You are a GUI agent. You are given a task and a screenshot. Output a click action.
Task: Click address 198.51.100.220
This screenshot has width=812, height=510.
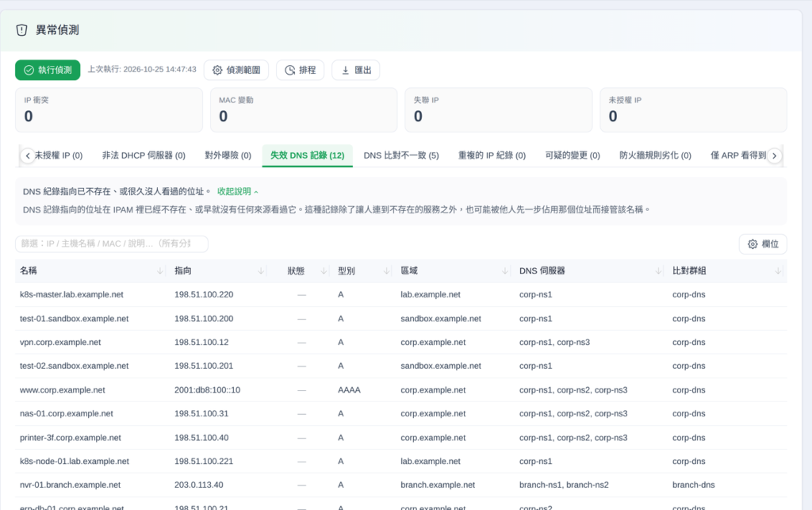[204, 294]
